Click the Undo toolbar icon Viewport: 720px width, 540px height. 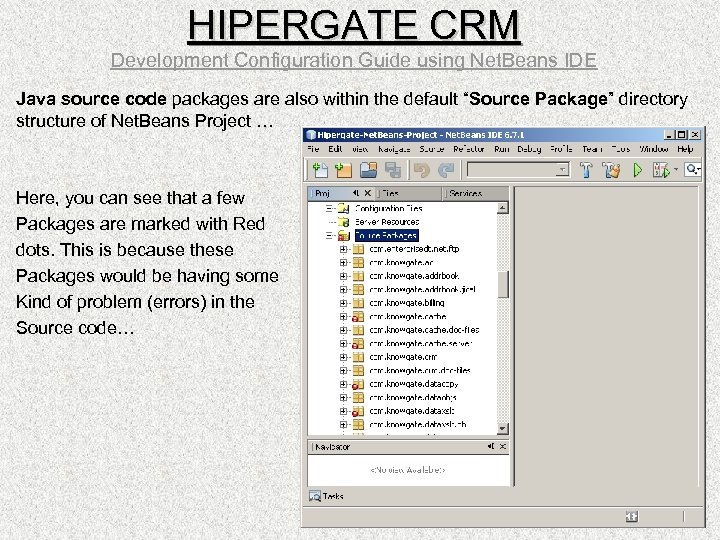point(421,170)
